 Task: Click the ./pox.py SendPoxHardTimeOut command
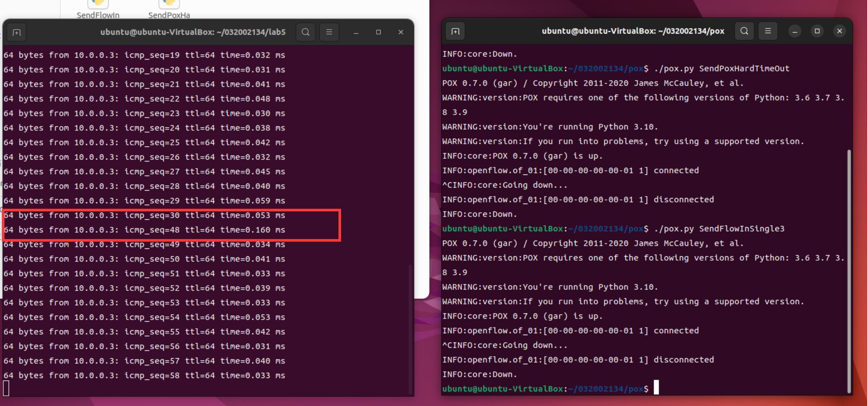point(722,69)
